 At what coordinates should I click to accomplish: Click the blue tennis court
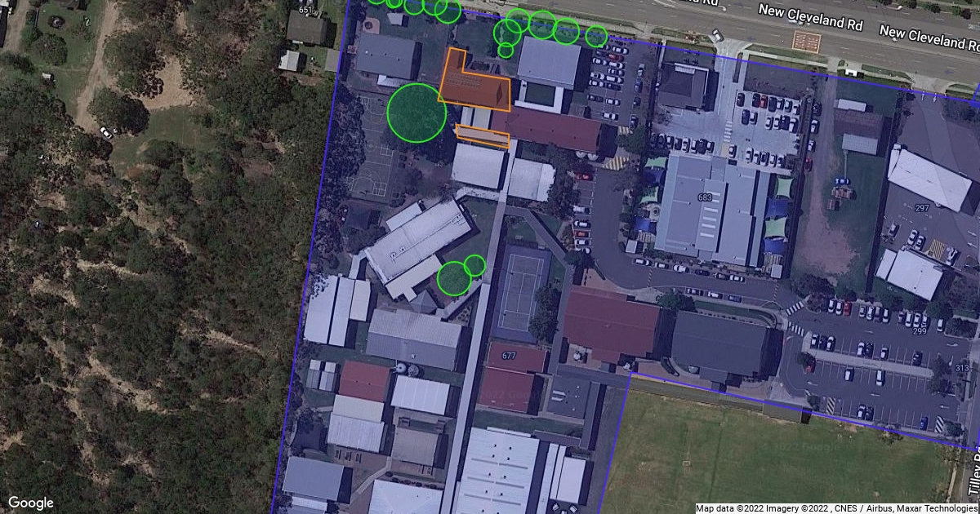click(521, 291)
